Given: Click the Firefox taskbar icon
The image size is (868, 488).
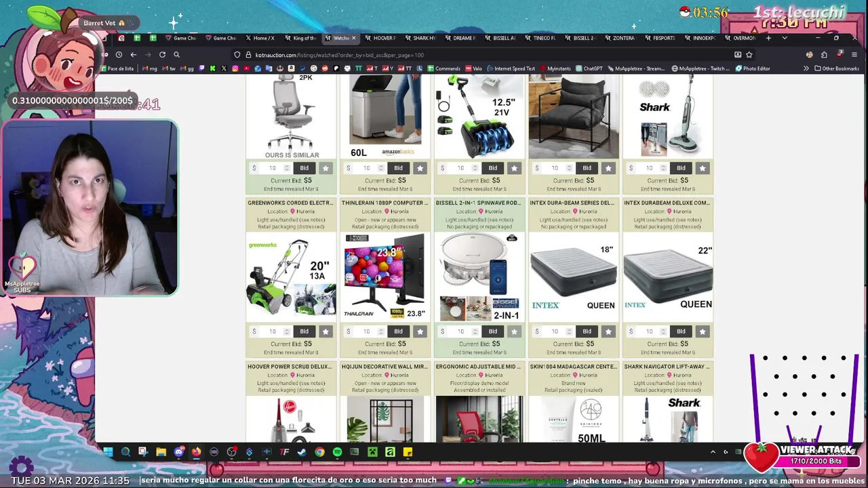Looking at the screenshot, I should coord(196,452).
